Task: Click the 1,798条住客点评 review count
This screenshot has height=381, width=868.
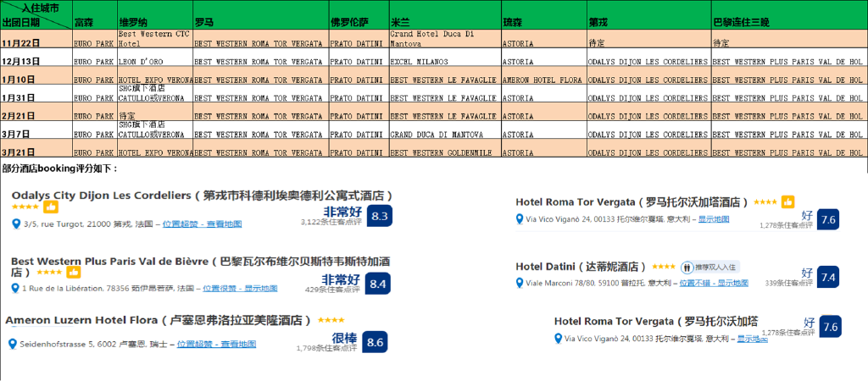Action: 326,348
